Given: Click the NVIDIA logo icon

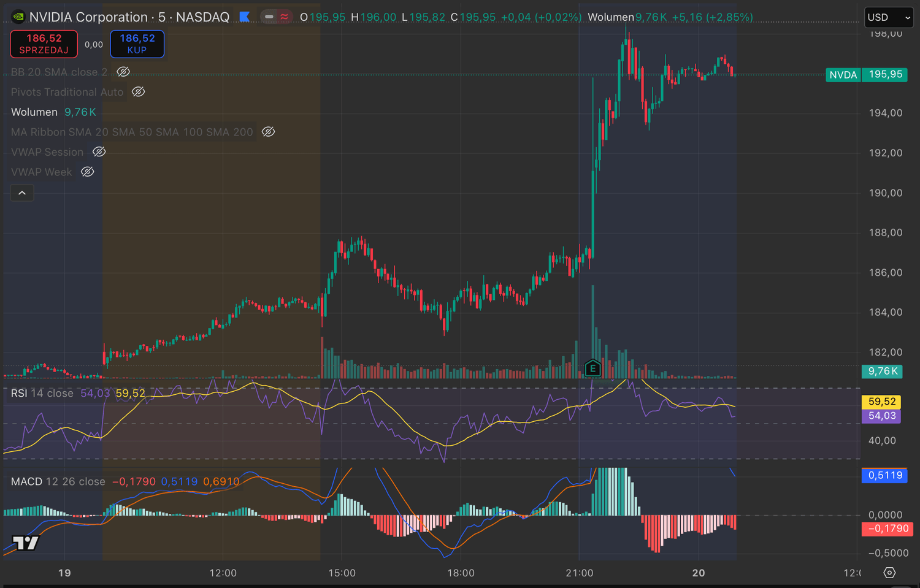Looking at the screenshot, I should [x=18, y=17].
